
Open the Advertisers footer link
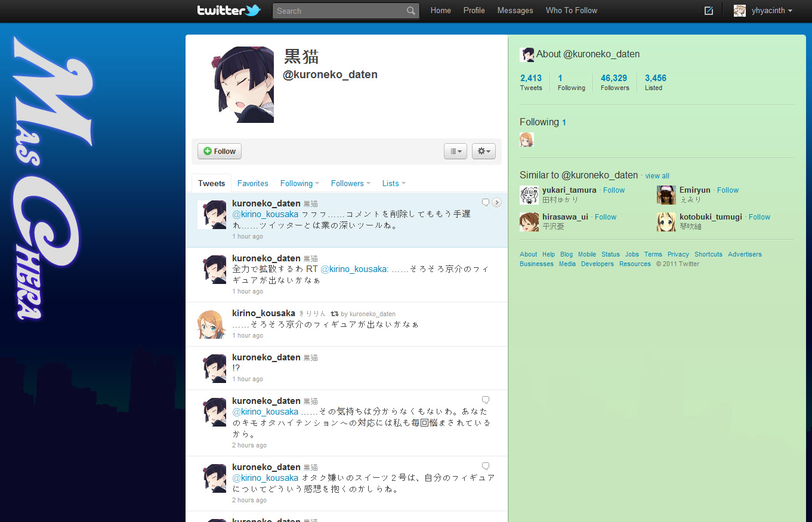745,254
